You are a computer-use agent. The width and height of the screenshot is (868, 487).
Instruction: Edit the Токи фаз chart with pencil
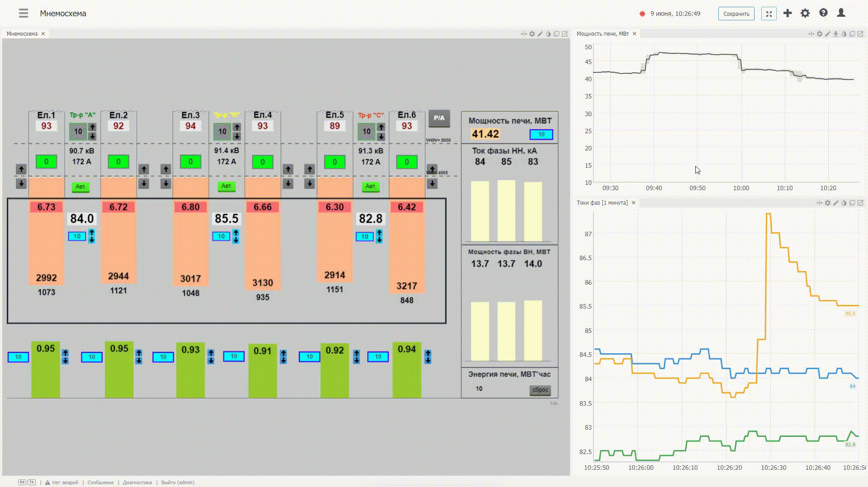pyautogui.click(x=836, y=203)
